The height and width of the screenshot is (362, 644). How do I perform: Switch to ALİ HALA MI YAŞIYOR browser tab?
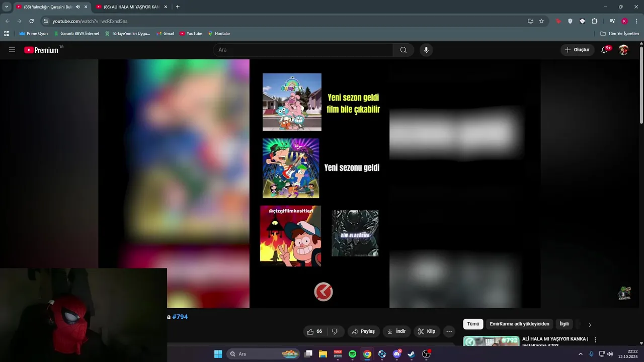(132, 7)
